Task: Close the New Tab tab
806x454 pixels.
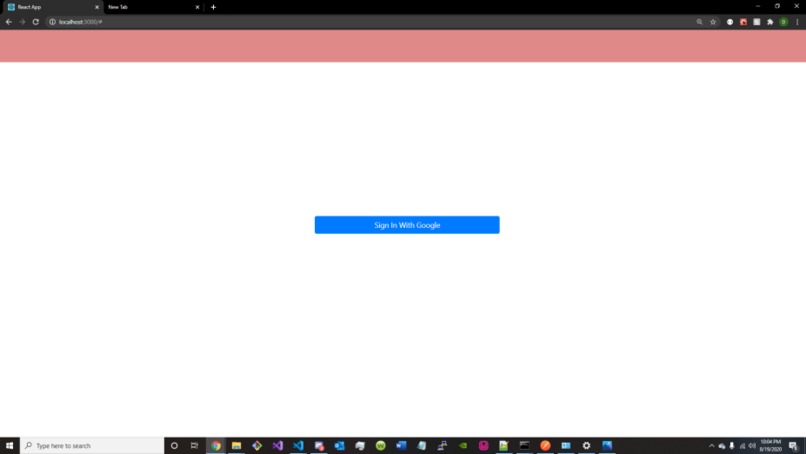Action: pyautogui.click(x=197, y=7)
